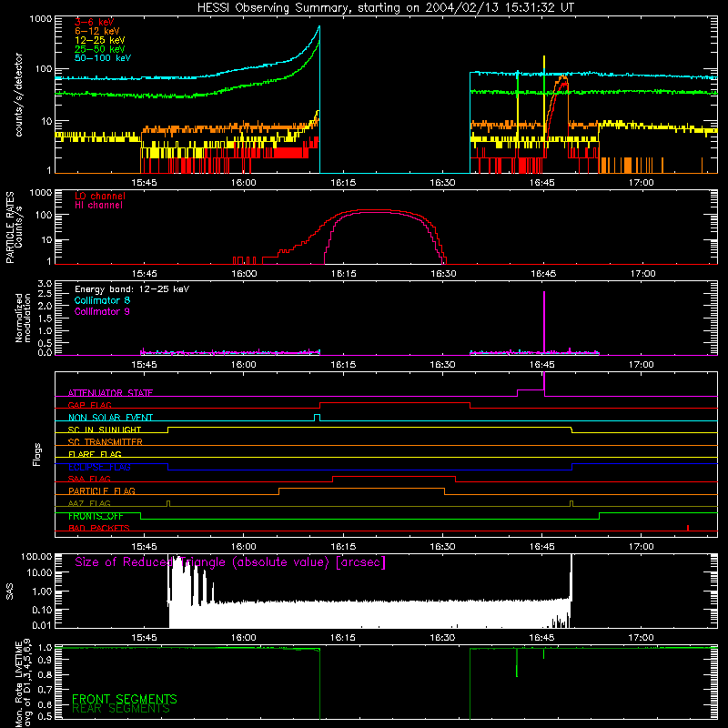Viewport: 728px width, 728px height.
Task: Click the Flags axis label
Action: click(x=37, y=454)
